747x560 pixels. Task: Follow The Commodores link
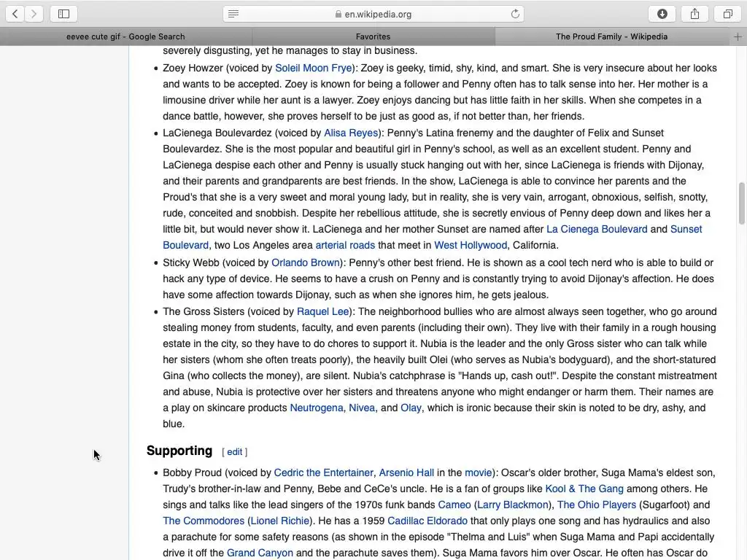pyautogui.click(x=204, y=521)
